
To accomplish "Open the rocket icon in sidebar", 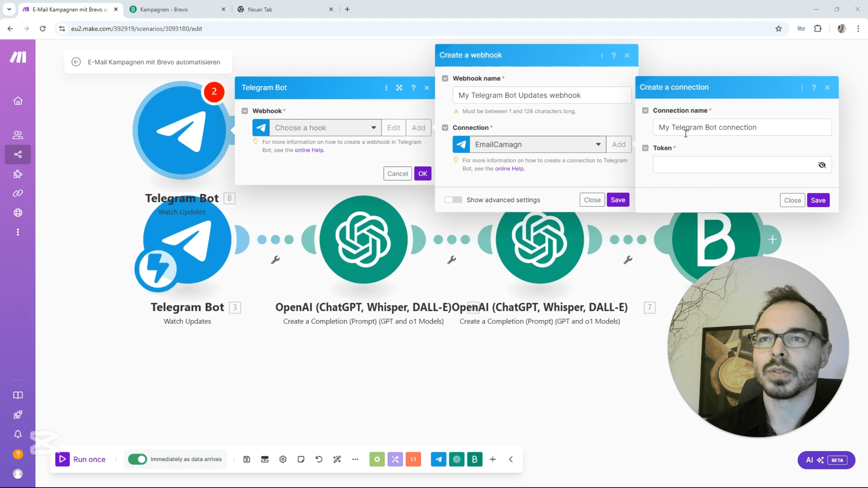I will (x=18, y=415).
